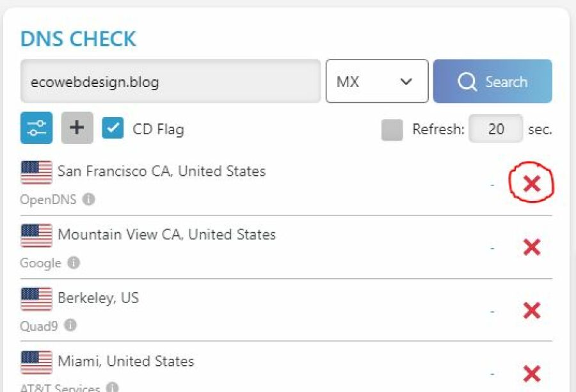Click the info icon next to Google
The height and width of the screenshot is (392, 576).
click(74, 263)
